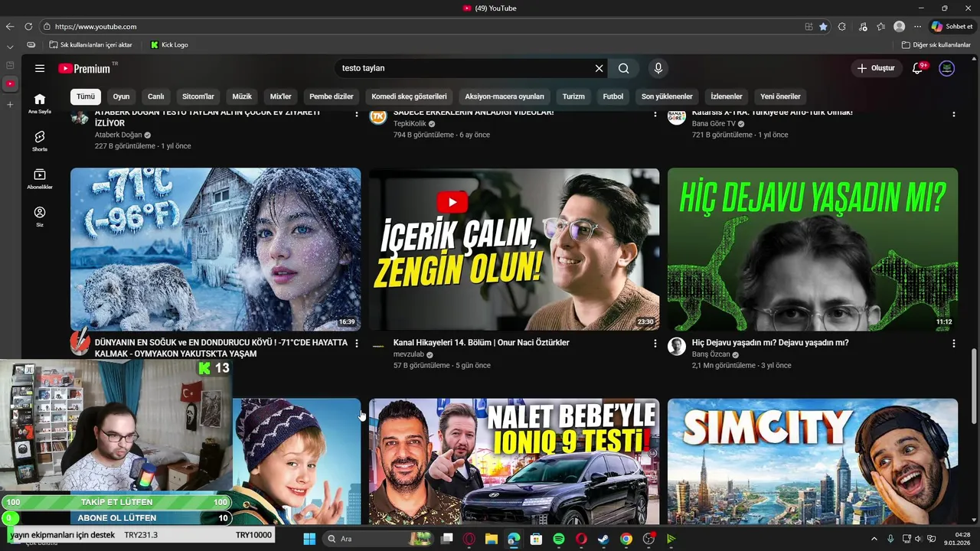Click the Oluştur create button
Viewport: 980px width, 551px height.
coord(876,68)
